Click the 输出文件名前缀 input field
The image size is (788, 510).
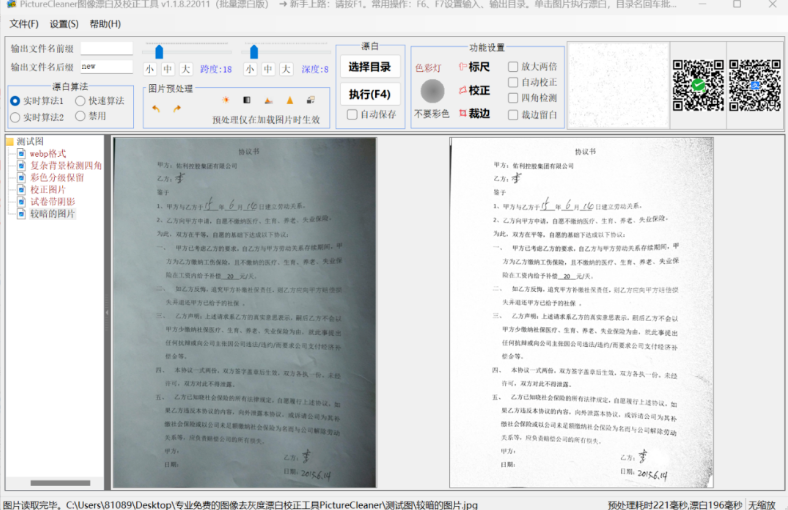(x=107, y=48)
